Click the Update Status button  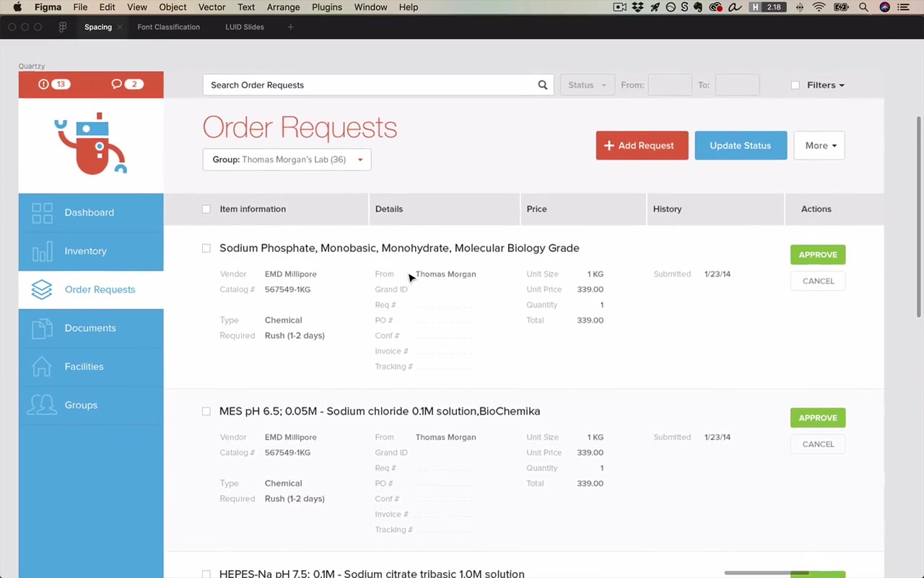(741, 145)
